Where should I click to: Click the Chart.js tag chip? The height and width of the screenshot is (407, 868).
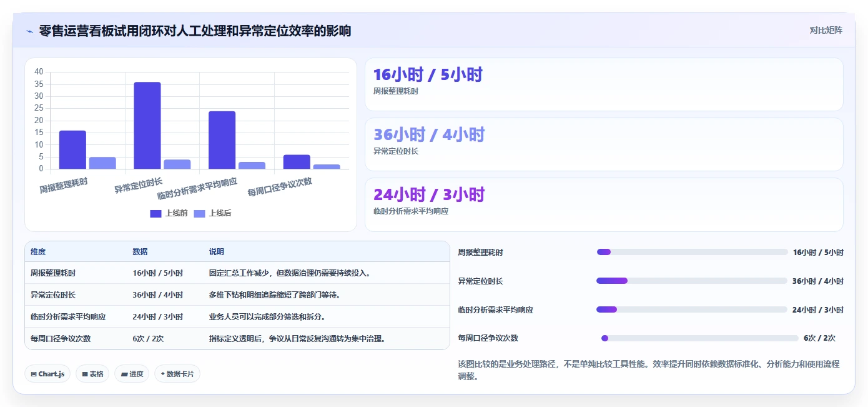point(48,374)
